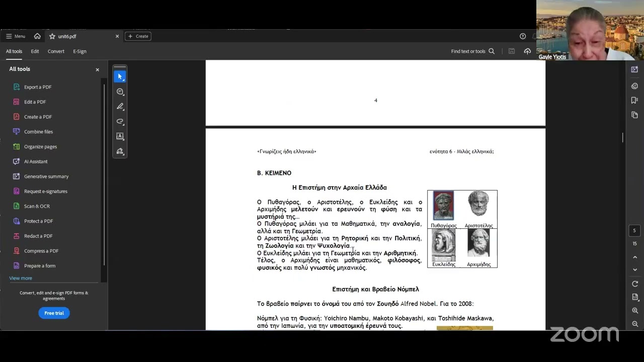This screenshot has height=362, width=644.
Task: Click the Pythagoras portrait image
Action: (443, 206)
